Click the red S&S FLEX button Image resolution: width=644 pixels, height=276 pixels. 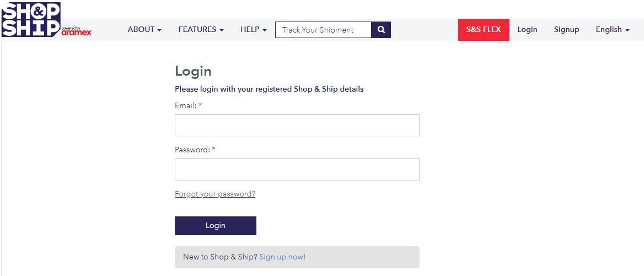(x=484, y=30)
